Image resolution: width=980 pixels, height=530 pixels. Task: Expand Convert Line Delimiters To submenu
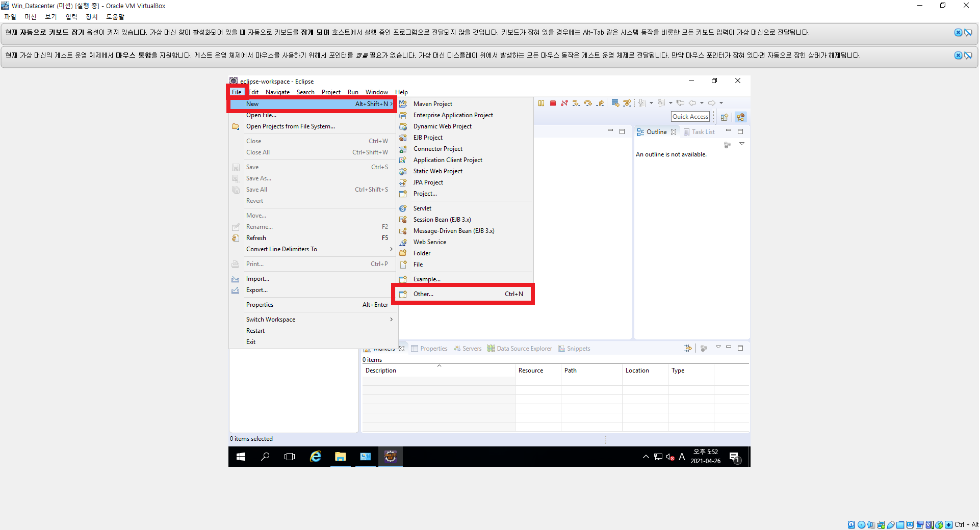pyautogui.click(x=314, y=249)
